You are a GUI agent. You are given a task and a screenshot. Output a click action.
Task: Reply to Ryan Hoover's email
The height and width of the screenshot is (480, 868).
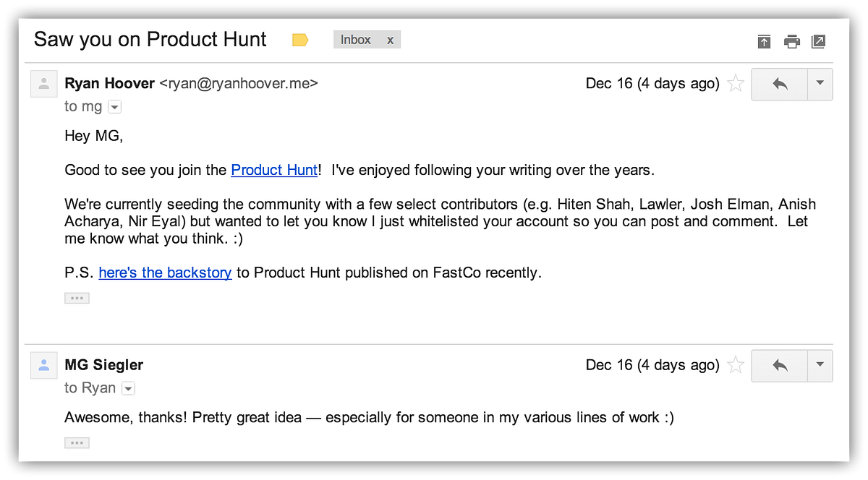780,84
